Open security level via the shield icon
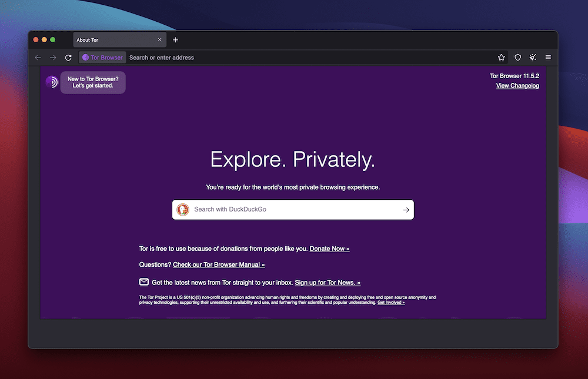The width and height of the screenshot is (588, 379). pos(517,57)
